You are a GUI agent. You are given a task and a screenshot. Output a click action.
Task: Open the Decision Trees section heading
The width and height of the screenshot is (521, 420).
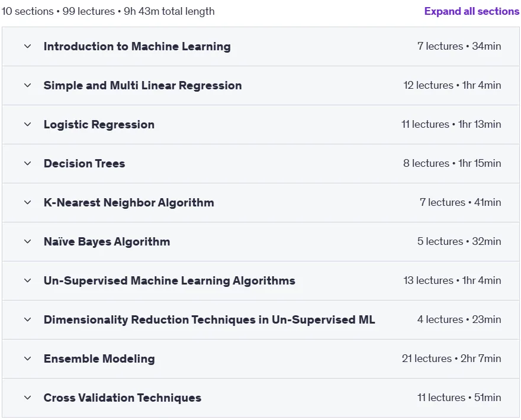click(x=85, y=163)
